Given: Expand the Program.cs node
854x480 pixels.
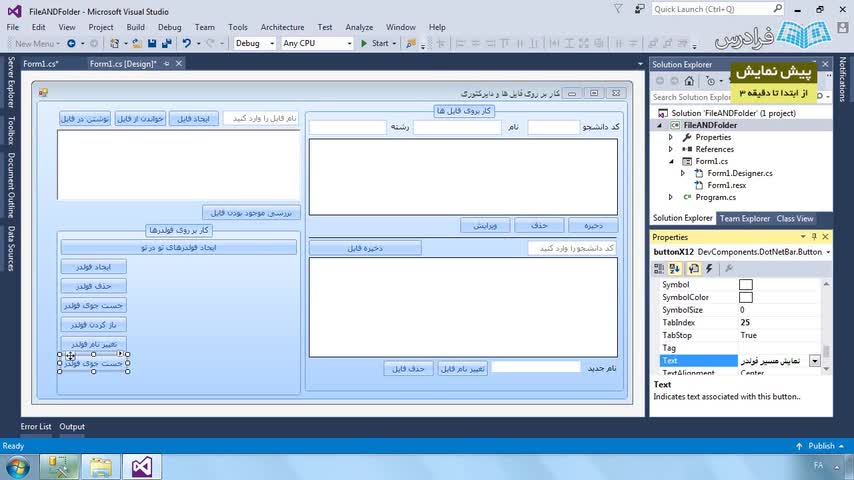Looking at the screenshot, I should [x=671, y=197].
